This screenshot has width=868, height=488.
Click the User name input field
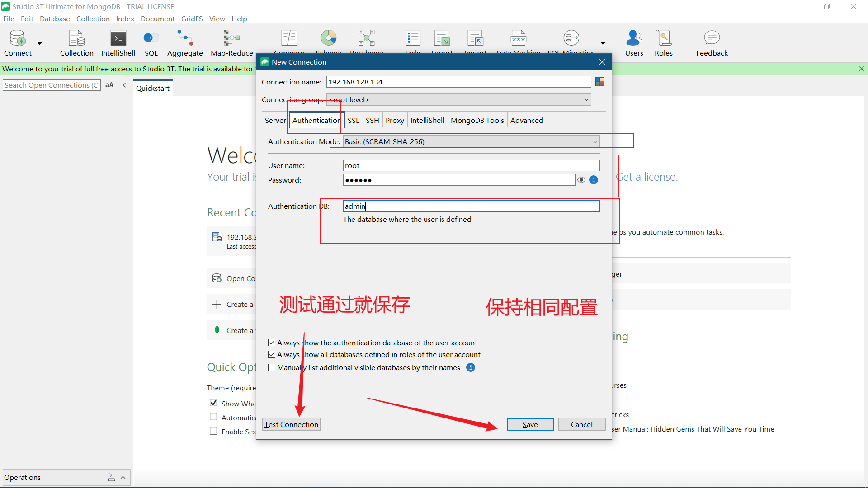click(x=471, y=165)
